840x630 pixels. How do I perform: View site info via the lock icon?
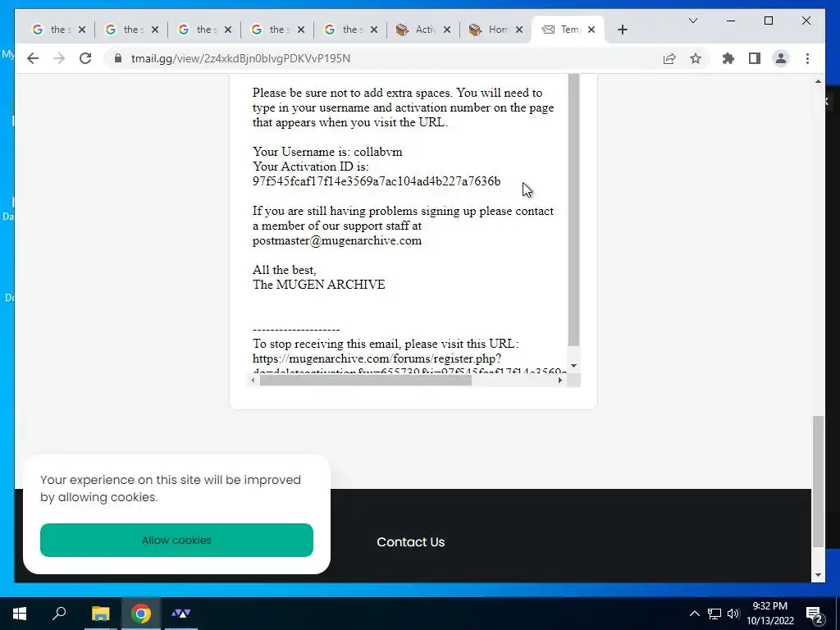(118, 58)
